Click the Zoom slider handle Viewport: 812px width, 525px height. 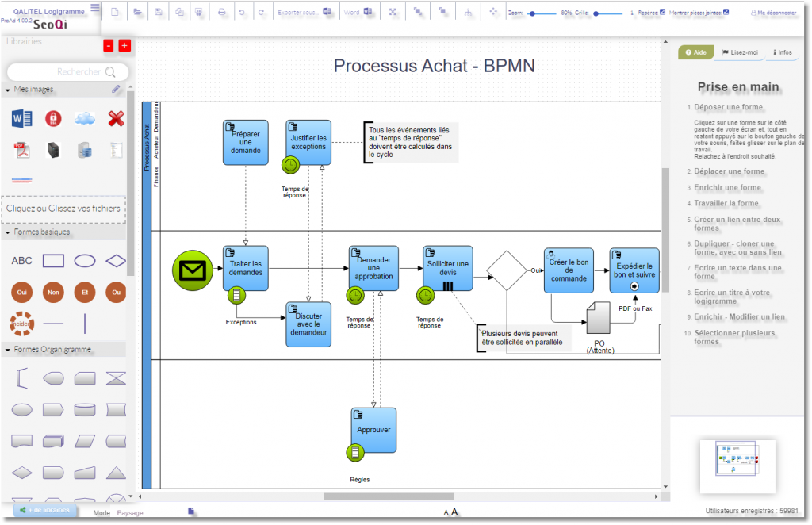(x=531, y=13)
